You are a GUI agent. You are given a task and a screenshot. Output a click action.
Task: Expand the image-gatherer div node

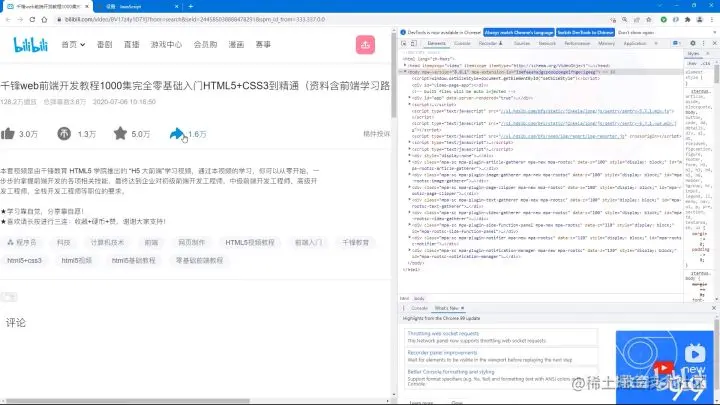(x=409, y=174)
